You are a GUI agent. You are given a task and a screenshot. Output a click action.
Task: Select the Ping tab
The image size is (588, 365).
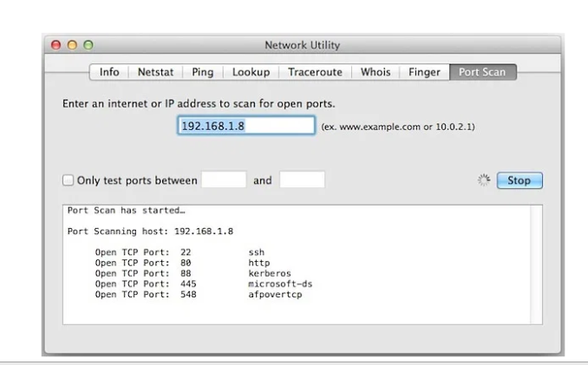coord(202,72)
